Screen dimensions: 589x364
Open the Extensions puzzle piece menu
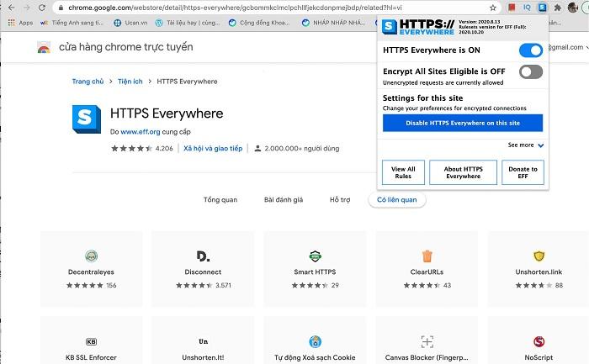(x=558, y=8)
